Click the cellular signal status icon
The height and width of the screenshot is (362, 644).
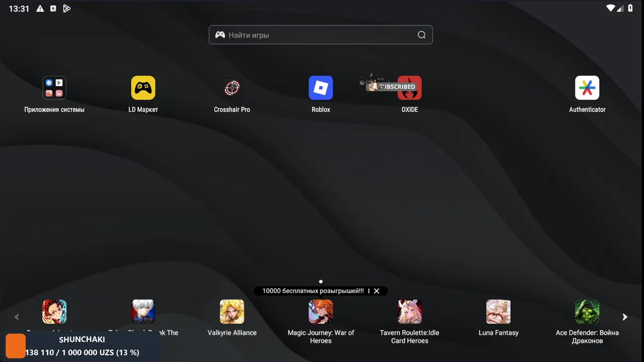coord(621,8)
